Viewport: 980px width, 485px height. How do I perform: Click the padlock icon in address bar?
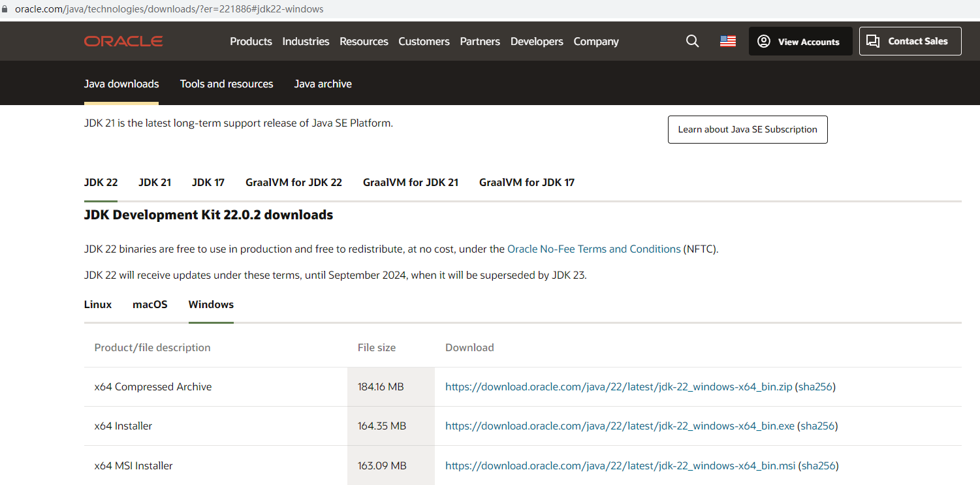point(6,9)
